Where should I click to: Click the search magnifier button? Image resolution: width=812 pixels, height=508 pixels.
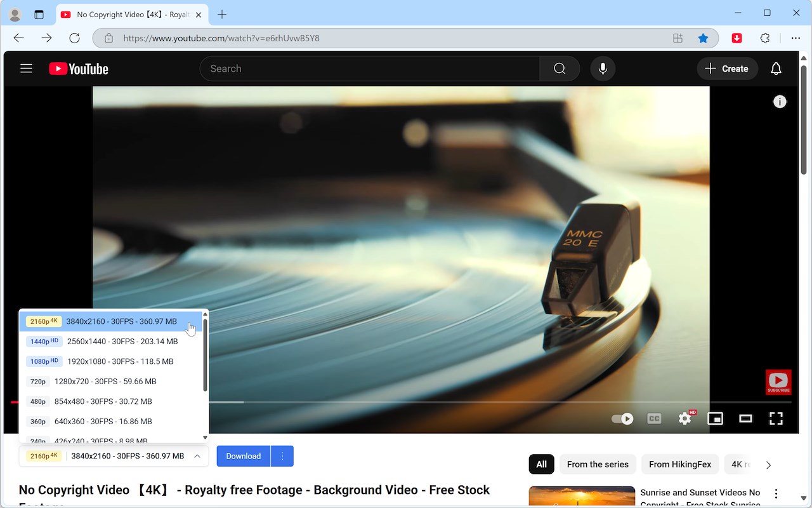[x=560, y=69]
